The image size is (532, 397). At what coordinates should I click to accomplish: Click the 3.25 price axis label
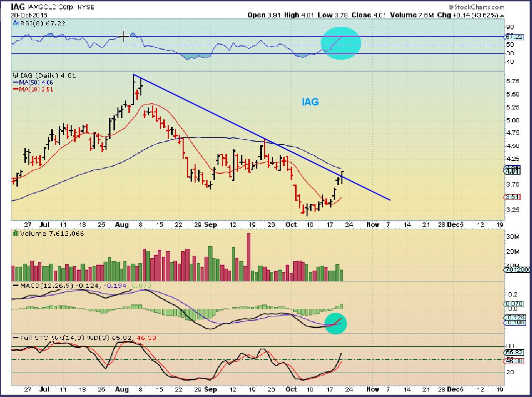[x=513, y=210]
